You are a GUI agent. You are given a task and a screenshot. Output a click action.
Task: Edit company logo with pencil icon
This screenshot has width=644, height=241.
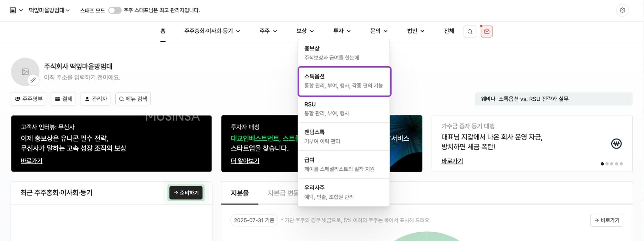[33, 80]
